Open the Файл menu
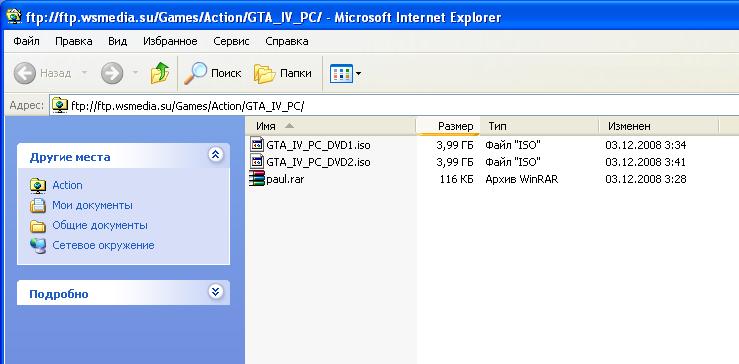Viewport: 739px width, 364px height. (26, 41)
